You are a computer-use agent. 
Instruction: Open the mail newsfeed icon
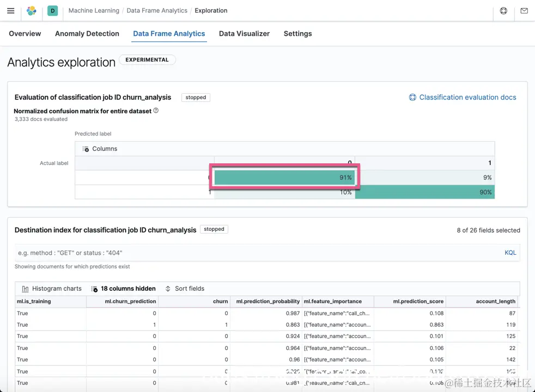click(x=524, y=10)
